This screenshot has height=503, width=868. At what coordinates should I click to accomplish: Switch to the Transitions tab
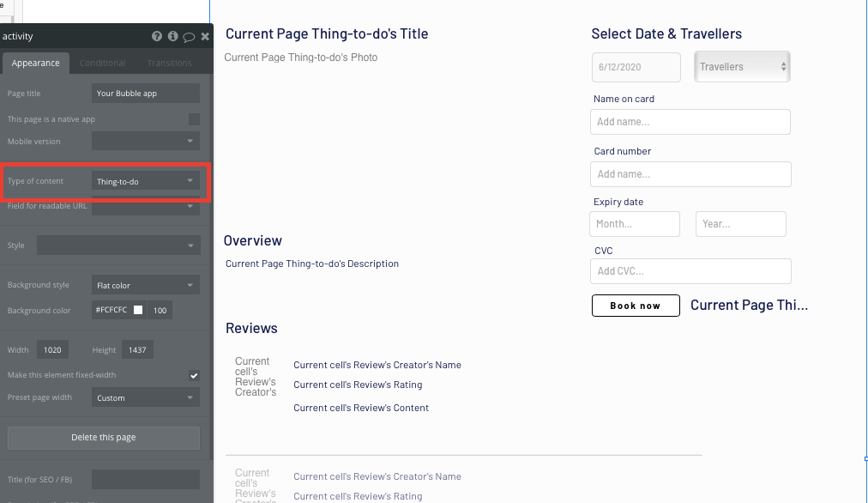[x=169, y=63]
